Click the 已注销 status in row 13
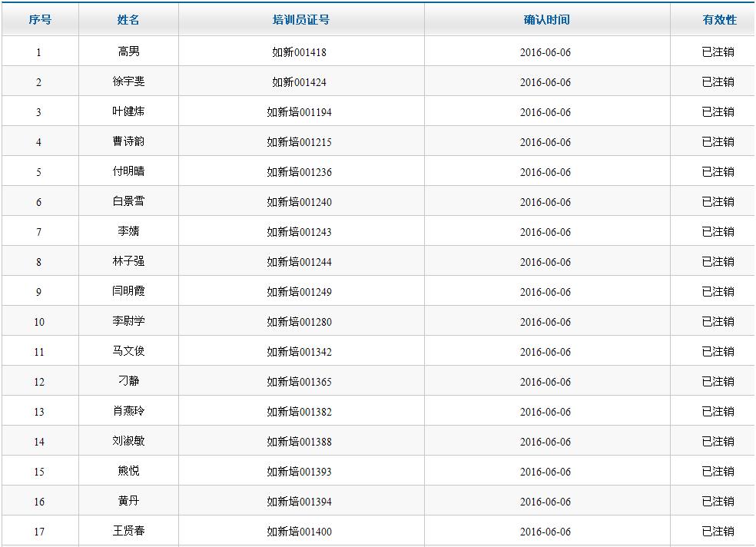Viewport: 756px width, 547px height. (718, 412)
